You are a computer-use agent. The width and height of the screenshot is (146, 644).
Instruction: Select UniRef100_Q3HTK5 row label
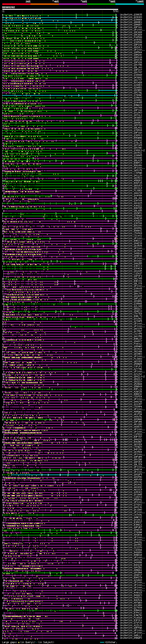pos(131,201)
